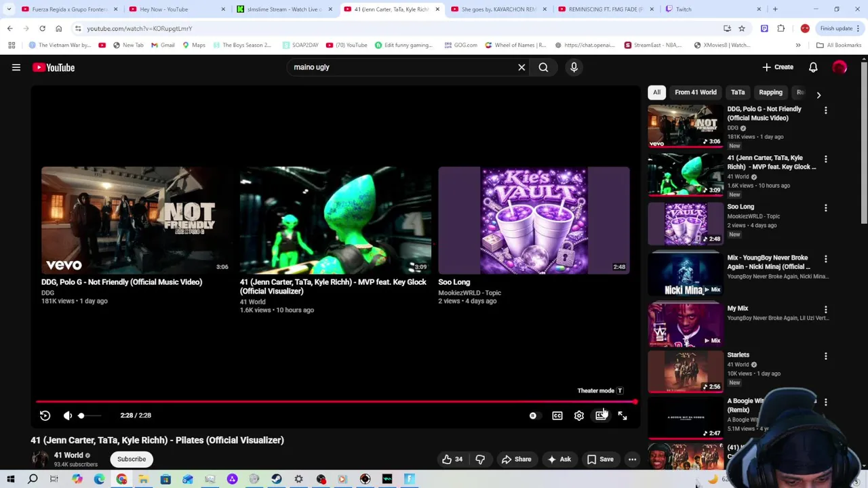Show more bookmarks overflow chevron
Image resolution: width=868 pixels, height=488 pixels.
tap(798, 45)
